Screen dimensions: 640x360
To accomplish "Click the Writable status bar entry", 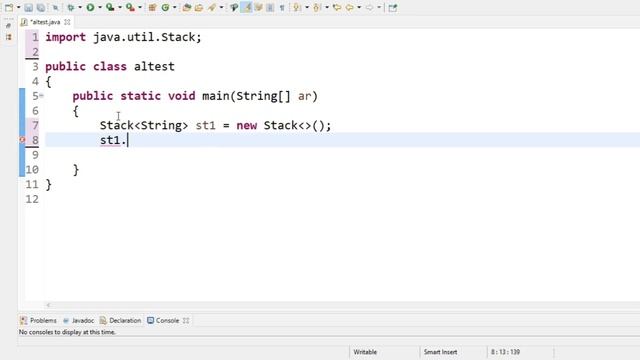I will pyautogui.click(x=365, y=352).
